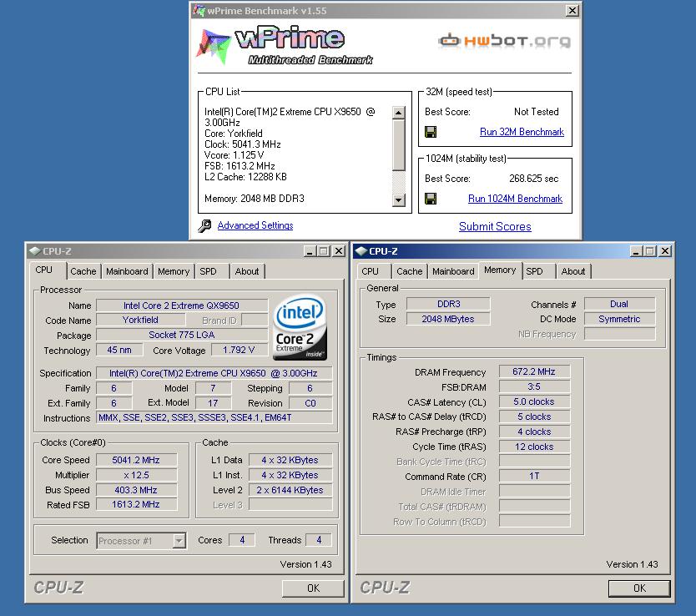Open Mainboard tab in left CPU-Z window

(x=127, y=271)
